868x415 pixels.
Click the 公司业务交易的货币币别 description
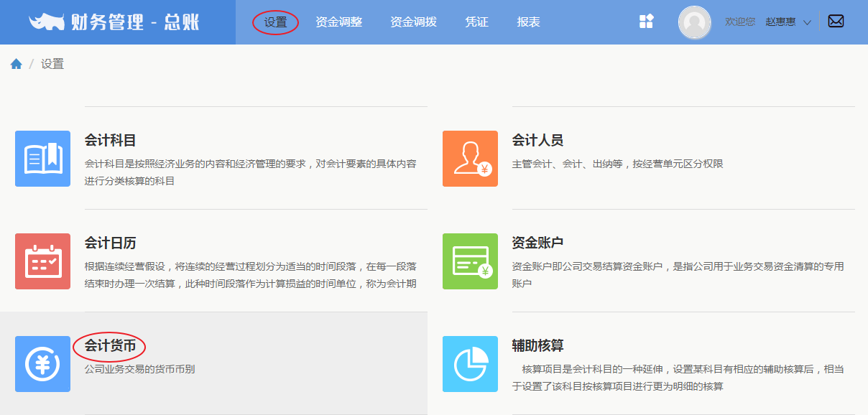140,369
